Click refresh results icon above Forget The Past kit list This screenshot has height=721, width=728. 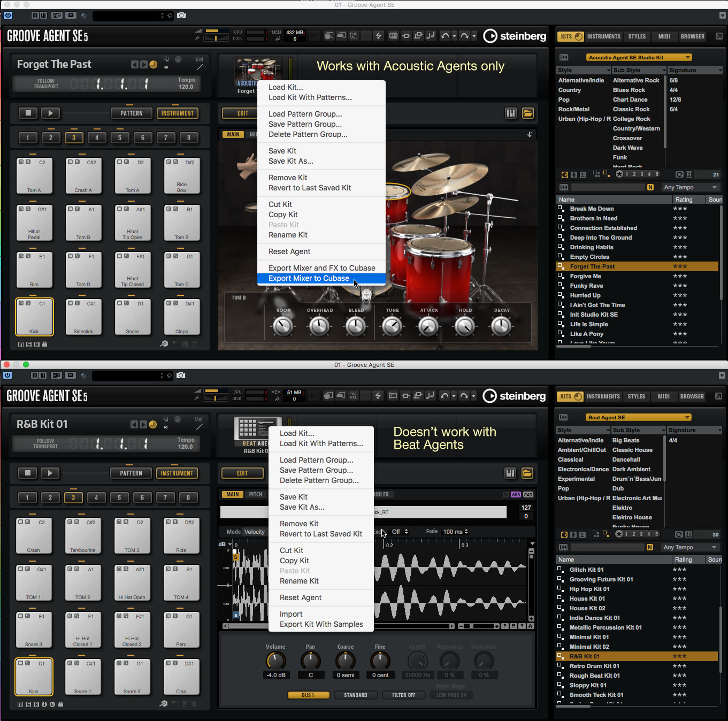(679, 174)
